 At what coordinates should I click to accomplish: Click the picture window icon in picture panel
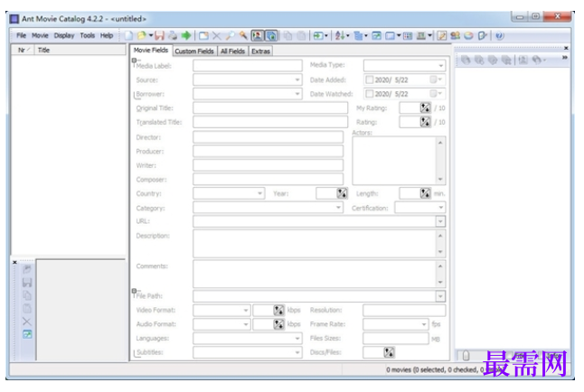pyautogui.click(x=27, y=334)
